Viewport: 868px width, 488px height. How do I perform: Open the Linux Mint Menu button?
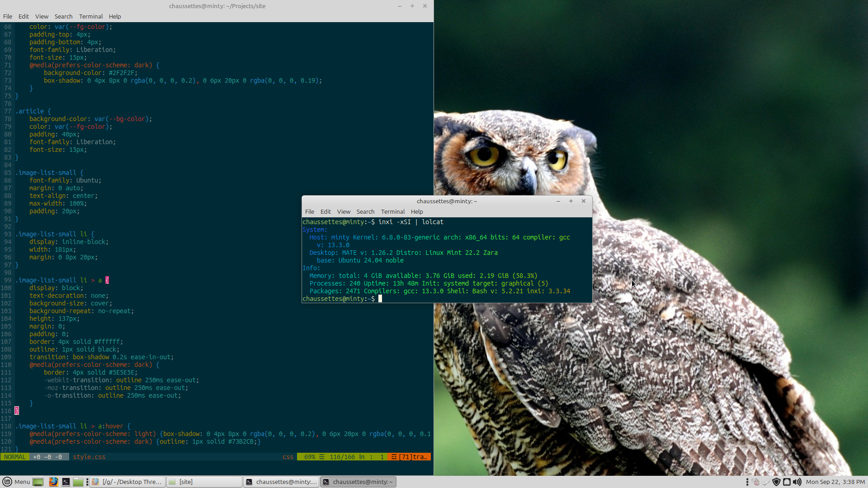tap(16, 482)
